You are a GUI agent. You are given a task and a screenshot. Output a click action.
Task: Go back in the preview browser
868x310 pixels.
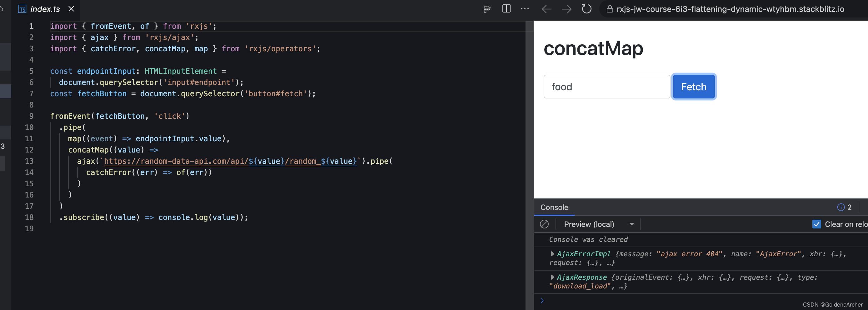pyautogui.click(x=546, y=9)
